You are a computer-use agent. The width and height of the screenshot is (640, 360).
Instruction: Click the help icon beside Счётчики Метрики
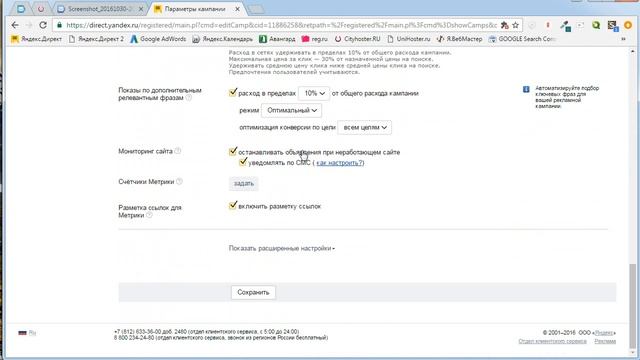tap(179, 182)
